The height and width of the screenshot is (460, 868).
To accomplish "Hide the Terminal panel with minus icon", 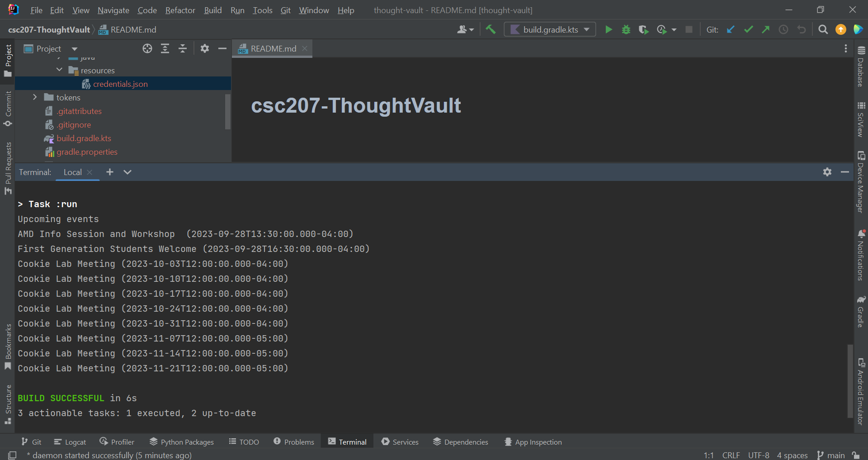I will (845, 172).
